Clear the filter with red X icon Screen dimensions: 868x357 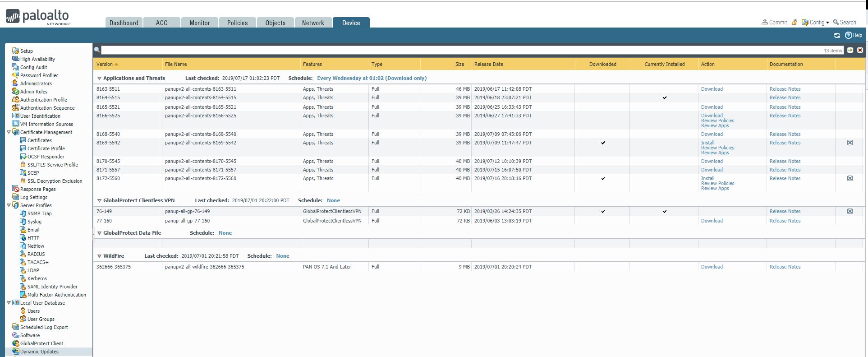(x=860, y=50)
